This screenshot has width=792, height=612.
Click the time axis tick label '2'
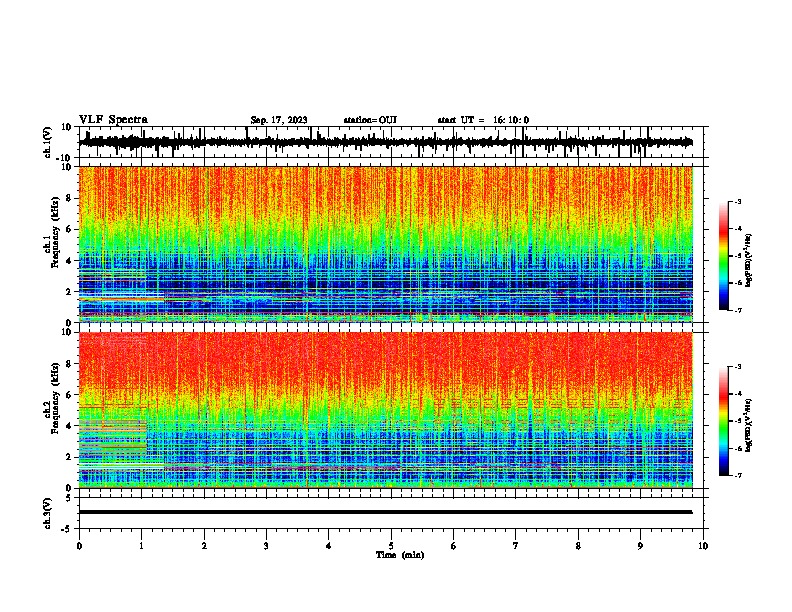(204, 546)
